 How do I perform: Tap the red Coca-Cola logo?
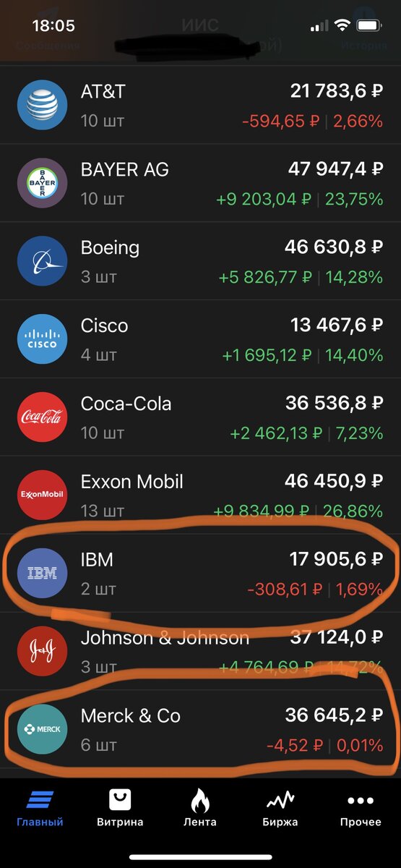pyautogui.click(x=42, y=417)
